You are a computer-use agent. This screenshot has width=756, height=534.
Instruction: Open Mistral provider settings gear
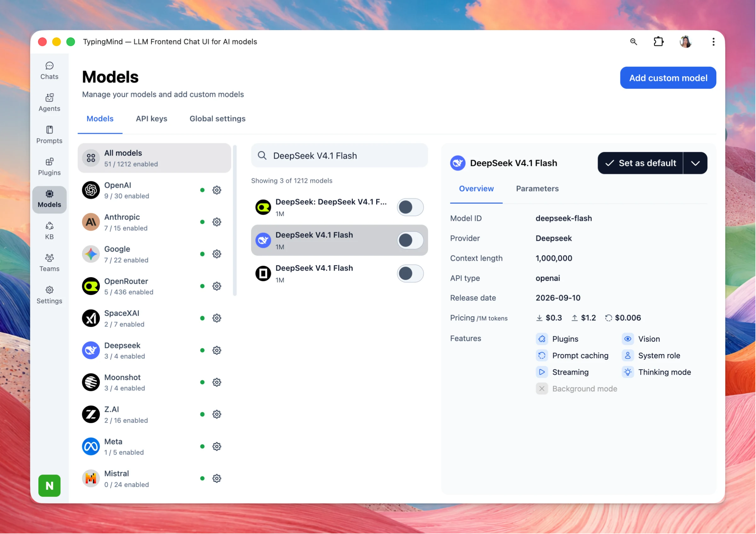tap(217, 478)
